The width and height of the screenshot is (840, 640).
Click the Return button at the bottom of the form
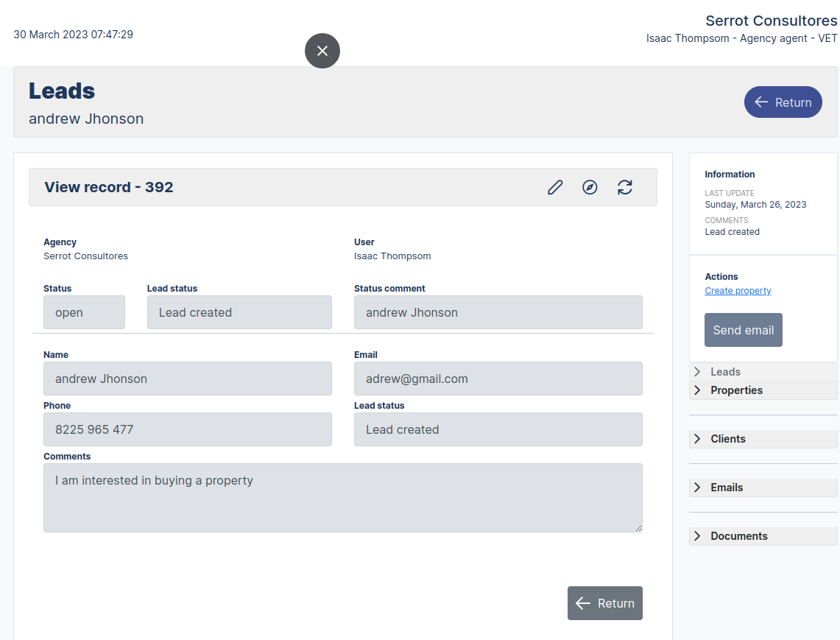pos(604,603)
